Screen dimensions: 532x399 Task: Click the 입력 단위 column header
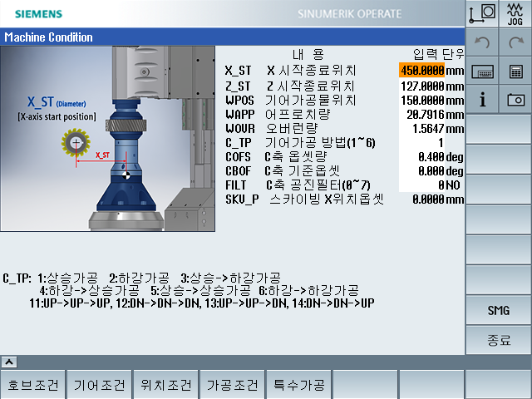click(x=438, y=54)
